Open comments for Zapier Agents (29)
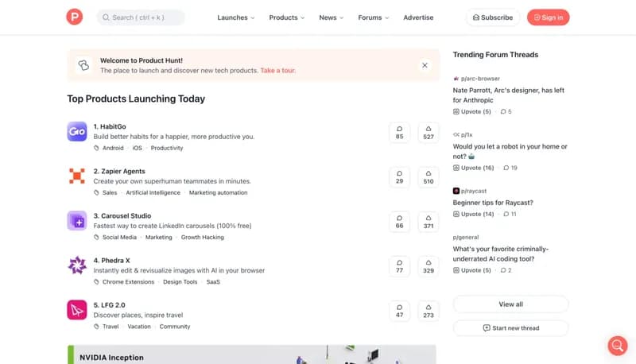Viewport: 636px width, 364px height. (400, 177)
